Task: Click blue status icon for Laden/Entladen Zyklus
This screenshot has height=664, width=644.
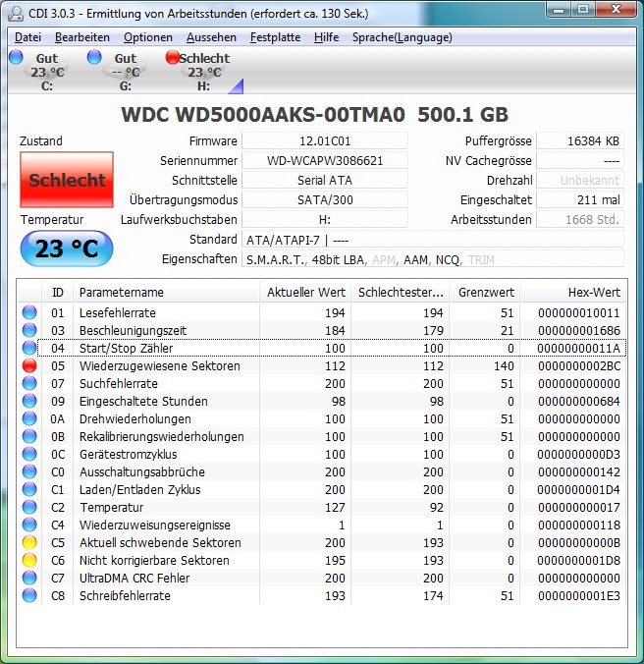Action: coord(29,489)
